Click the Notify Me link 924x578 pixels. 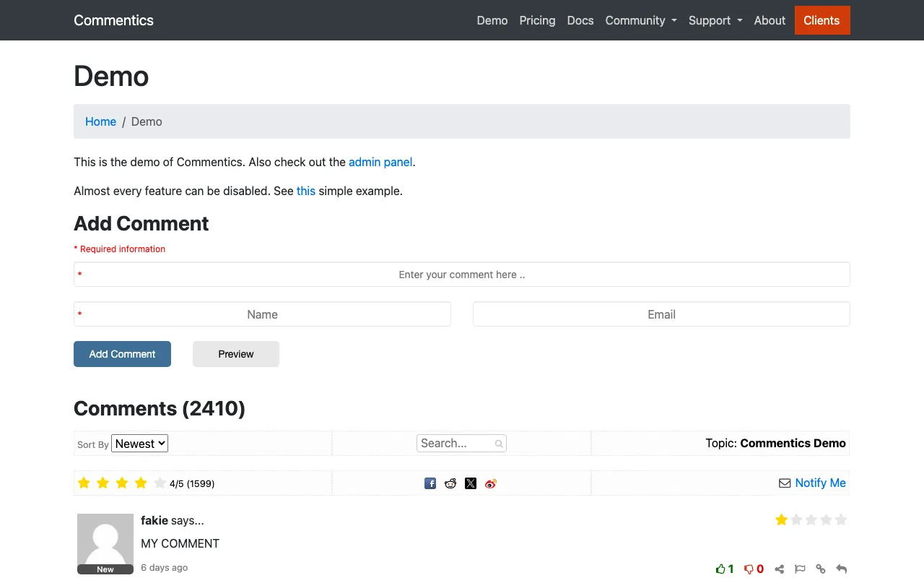820,483
